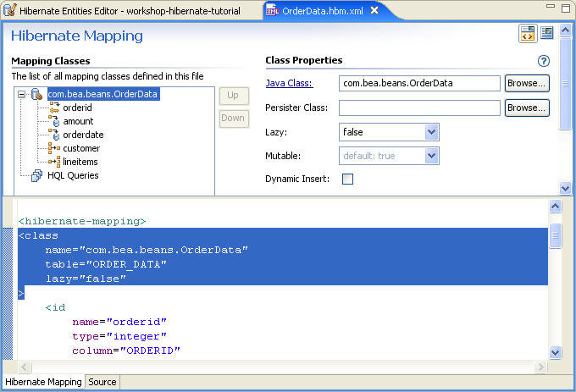576x392 pixels.
Task: Click the Persister Class input field
Action: 419,108
